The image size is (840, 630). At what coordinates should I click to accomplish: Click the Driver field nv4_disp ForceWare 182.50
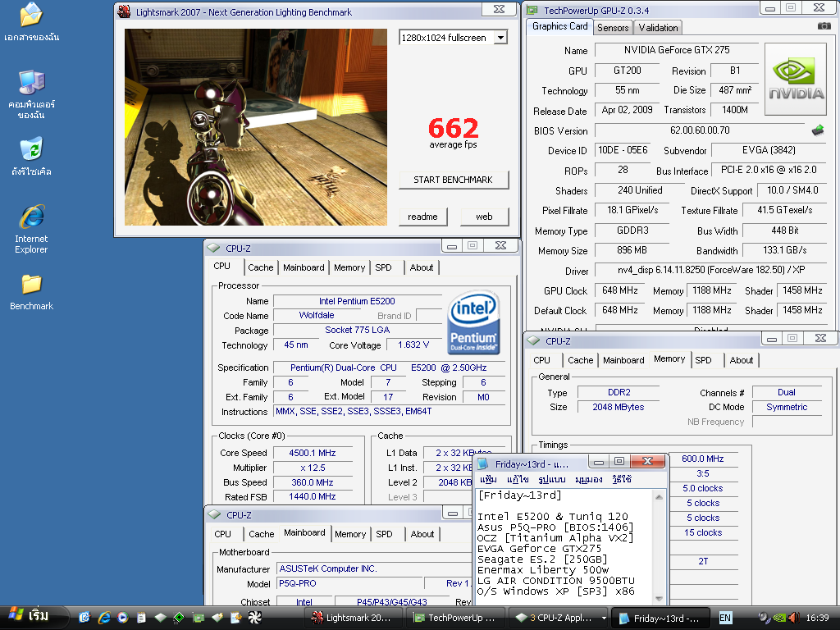coord(711,270)
